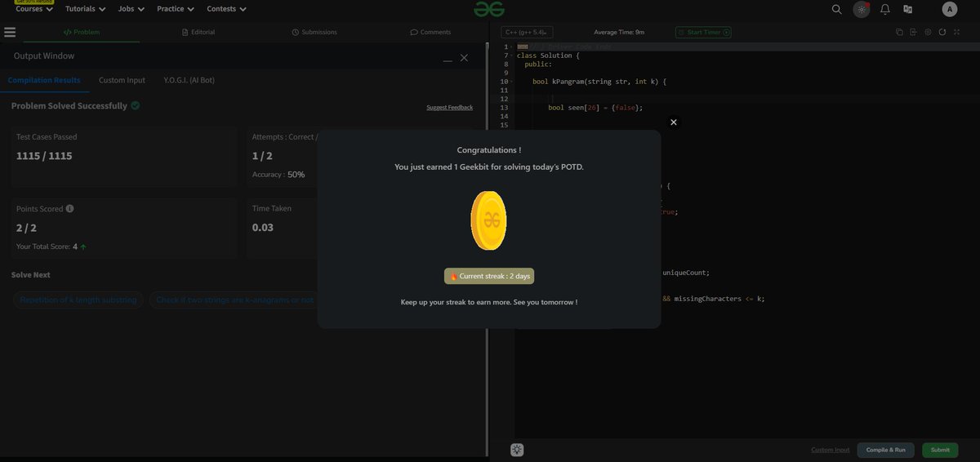Open 'Check if two strings are k-anagrams' problem
980x462 pixels.
click(234, 300)
